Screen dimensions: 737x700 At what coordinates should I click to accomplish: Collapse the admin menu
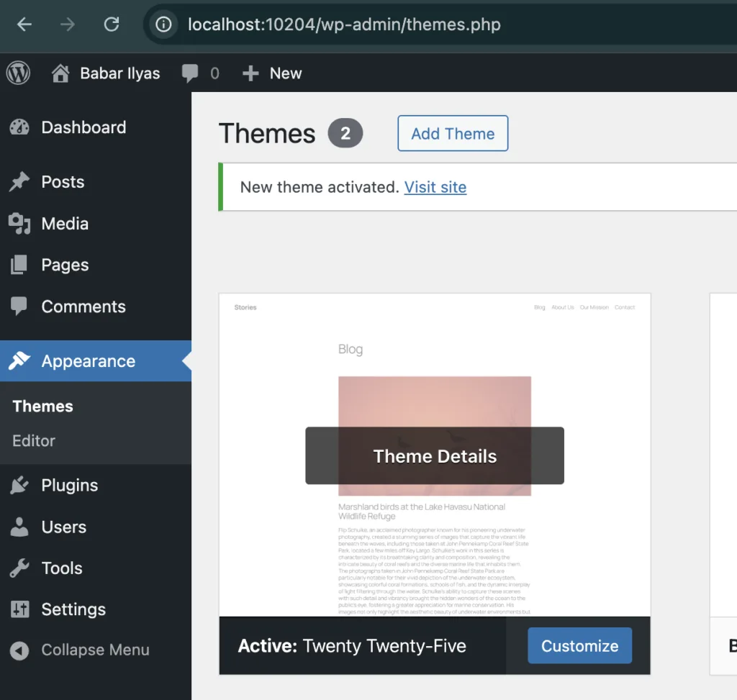[79, 650]
